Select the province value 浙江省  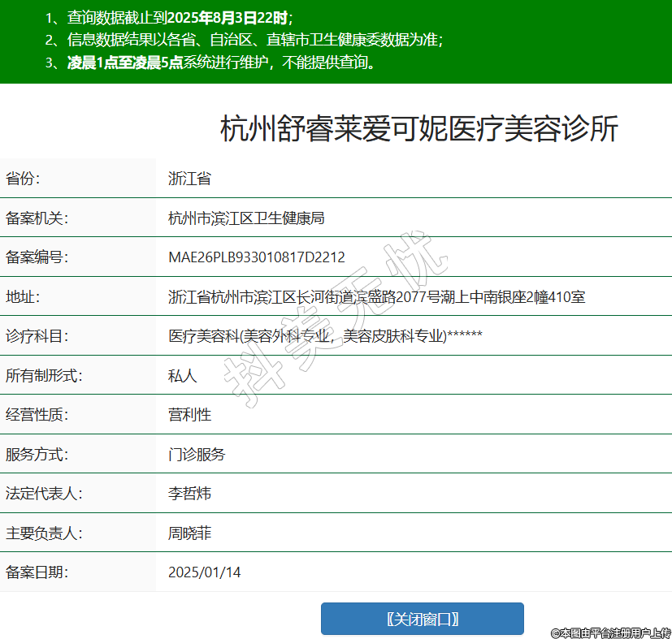(x=189, y=179)
